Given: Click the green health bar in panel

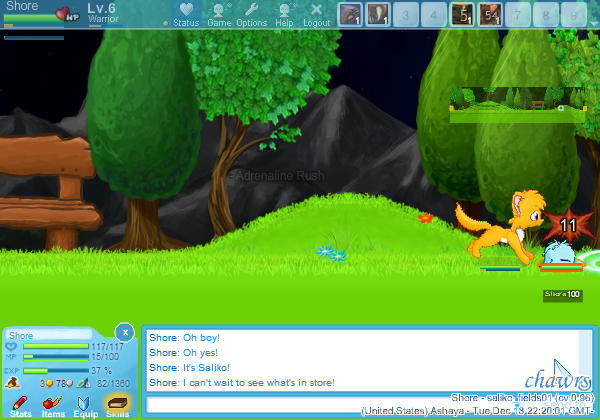Looking at the screenshot, I should pos(55,347).
